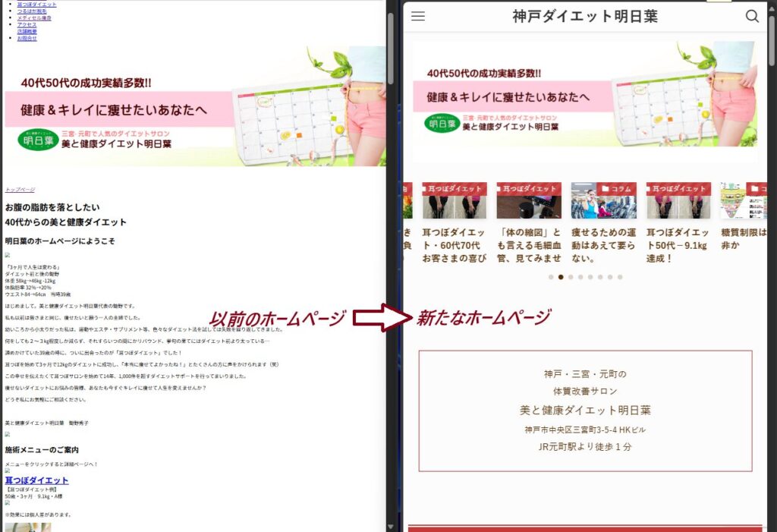
Task: Open the お問合せ navigation link
Action: point(27,38)
